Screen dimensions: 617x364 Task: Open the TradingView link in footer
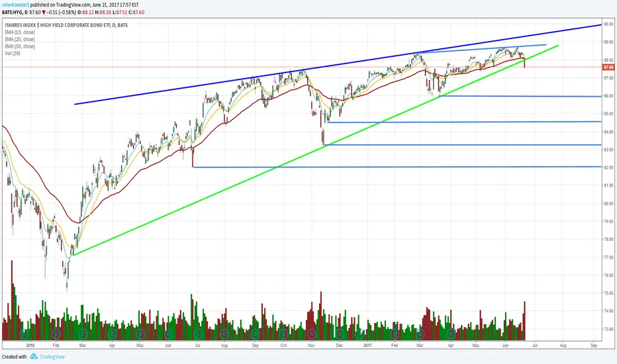pos(52,357)
